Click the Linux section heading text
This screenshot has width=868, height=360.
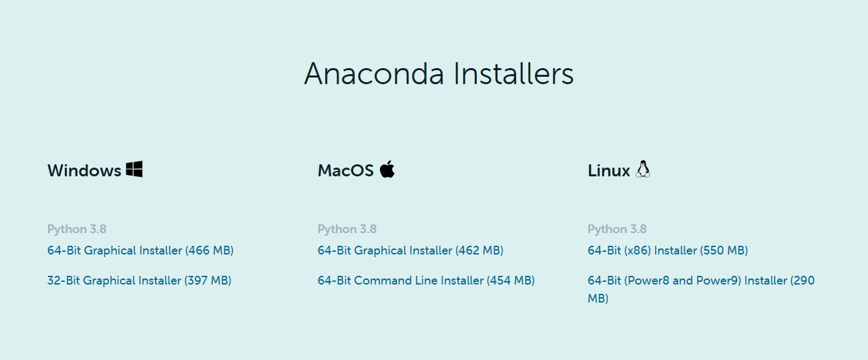(608, 171)
